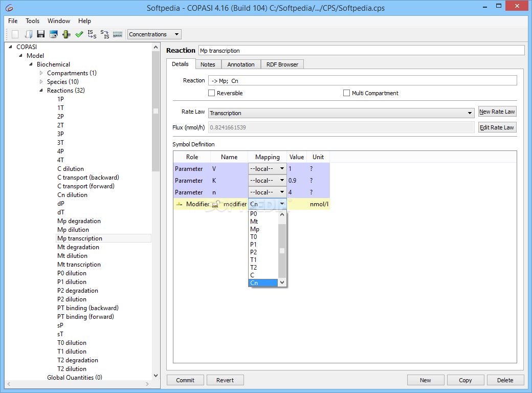Select 'T2 degradation' in the tree
The width and height of the screenshot is (532, 393).
78,360
